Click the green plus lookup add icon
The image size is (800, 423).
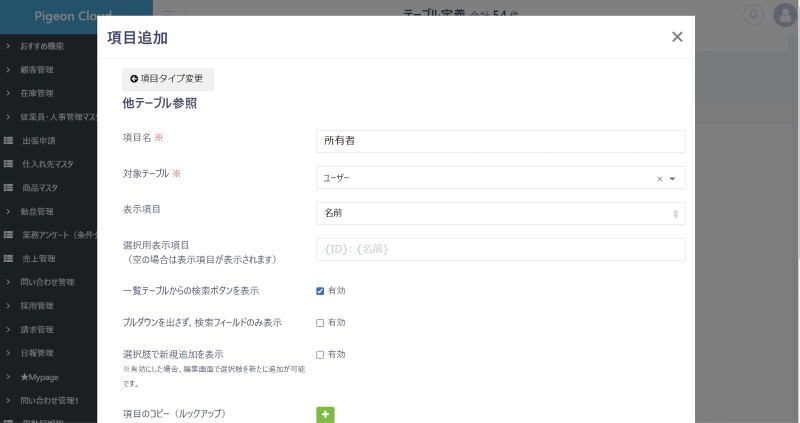[325, 415]
